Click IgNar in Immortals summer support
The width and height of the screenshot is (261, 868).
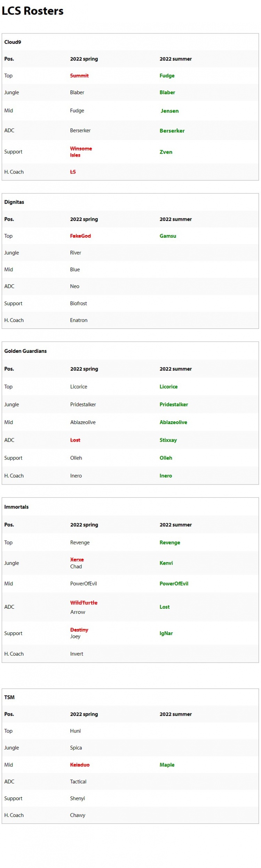[x=166, y=633]
